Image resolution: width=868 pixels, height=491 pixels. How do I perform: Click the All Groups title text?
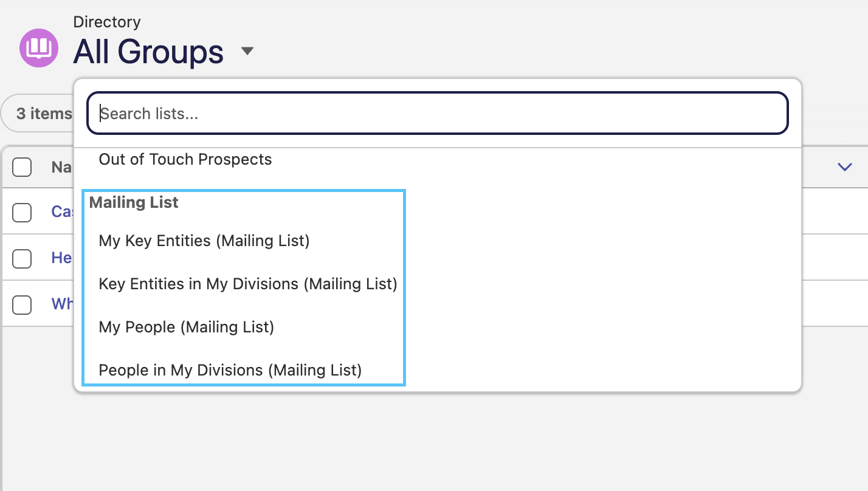(148, 52)
